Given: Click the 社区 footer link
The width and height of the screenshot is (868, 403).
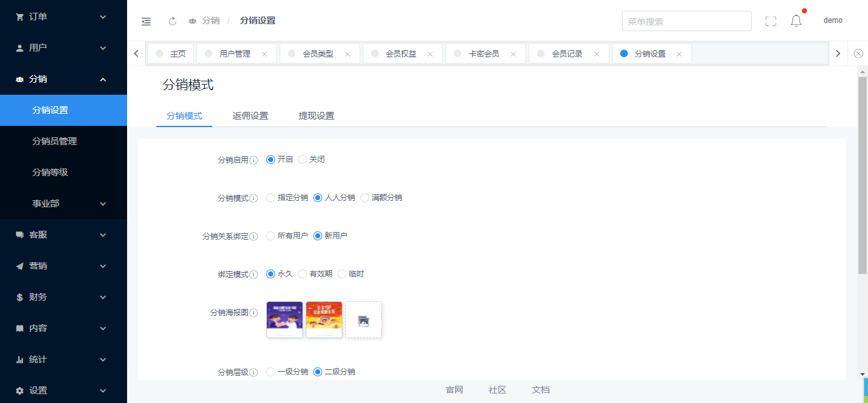Looking at the screenshot, I should [497, 390].
